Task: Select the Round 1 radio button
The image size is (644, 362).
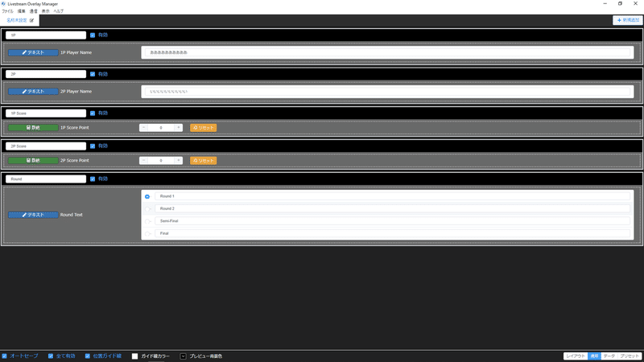Action: click(147, 196)
